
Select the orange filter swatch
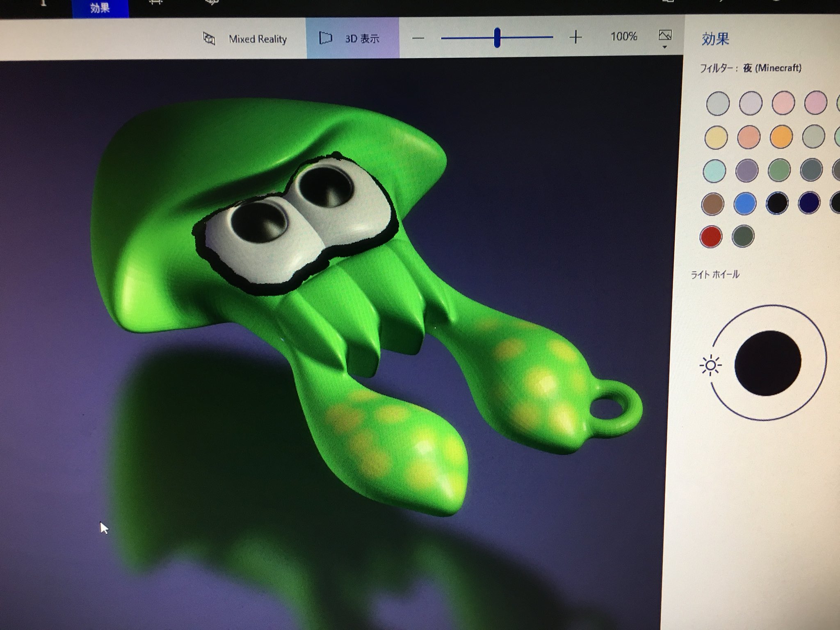point(781,136)
